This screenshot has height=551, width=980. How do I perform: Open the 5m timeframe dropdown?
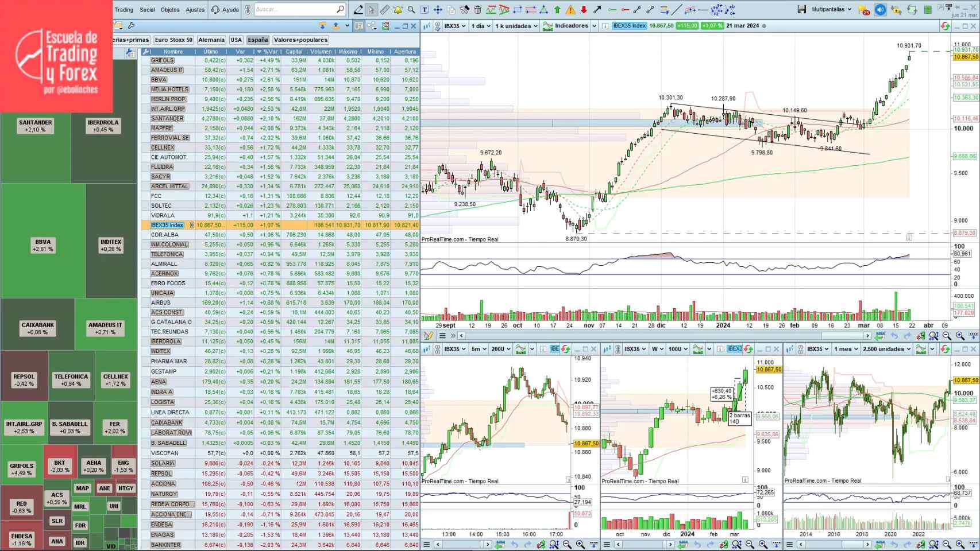(479, 349)
